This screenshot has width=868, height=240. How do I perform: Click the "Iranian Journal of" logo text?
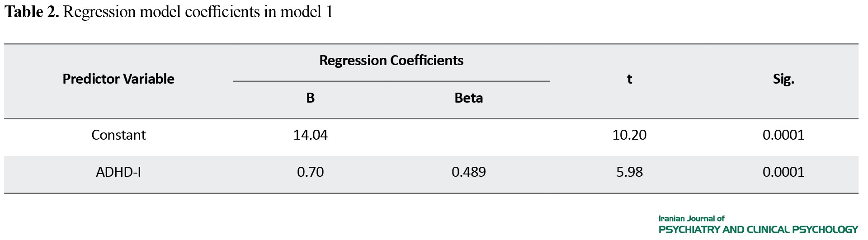691,219
